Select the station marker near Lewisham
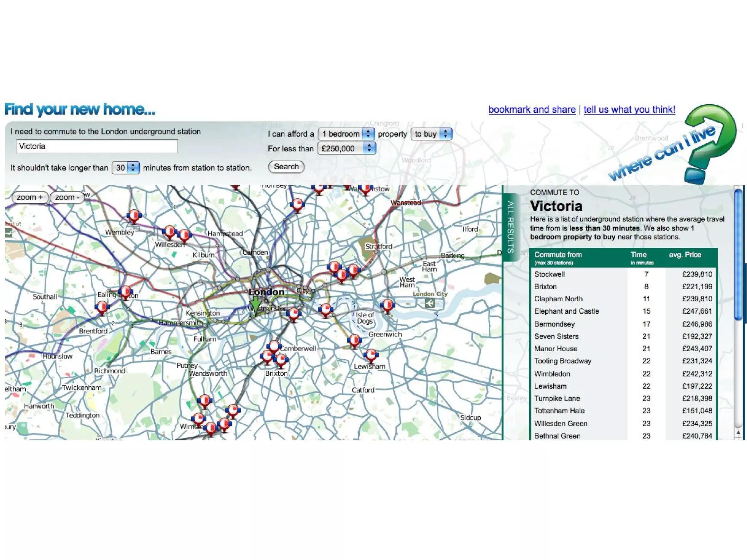The height and width of the screenshot is (560, 747). [x=371, y=356]
